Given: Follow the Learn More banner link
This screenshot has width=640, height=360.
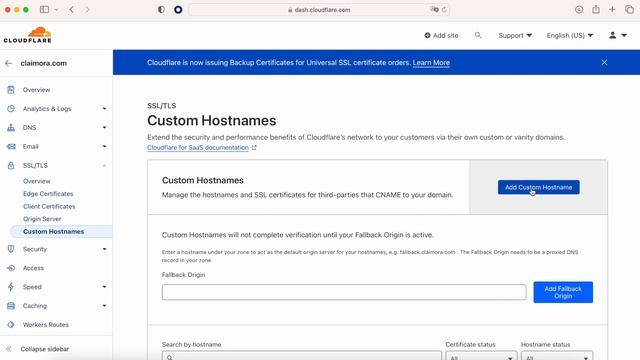Looking at the screenshot, I should (431, 62).
